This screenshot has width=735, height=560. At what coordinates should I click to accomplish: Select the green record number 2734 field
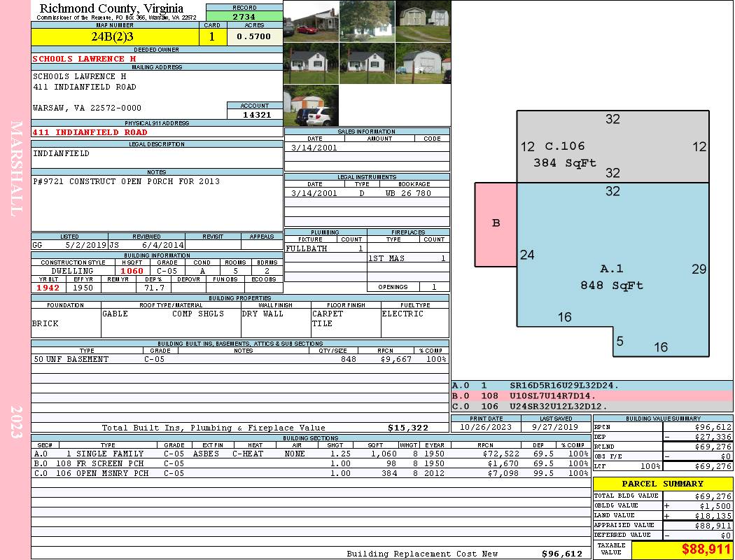tap(244, 16)
